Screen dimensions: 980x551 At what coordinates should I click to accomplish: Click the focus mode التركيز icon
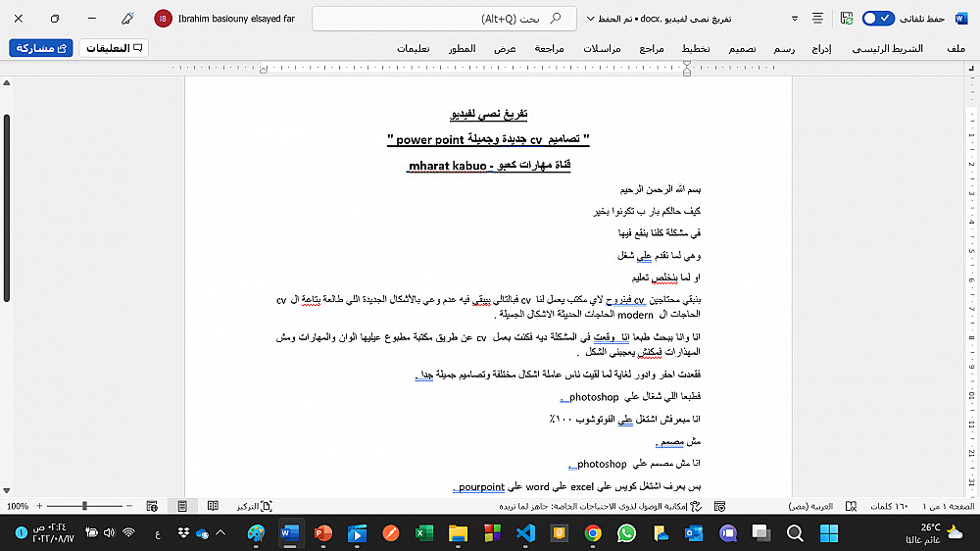267,506
